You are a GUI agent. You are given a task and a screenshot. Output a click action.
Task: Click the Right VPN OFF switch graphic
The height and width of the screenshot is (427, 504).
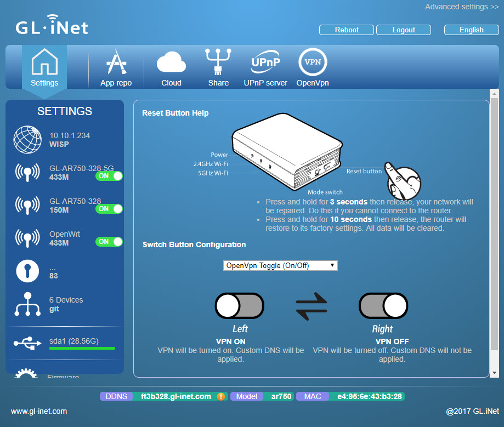(x=383, y=305)
